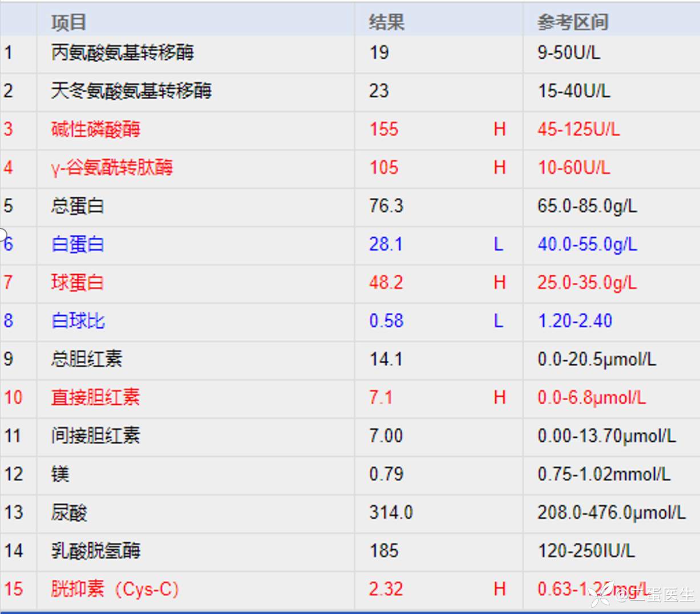700x614 pixels.
Task: Select the 间接胆红素 row name
Action: [x=96, y=436]
